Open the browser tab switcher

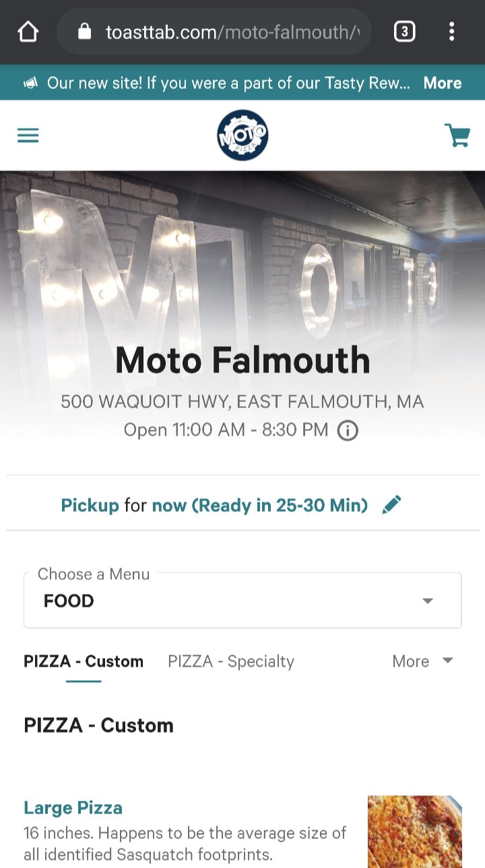(x=404, y=32)
